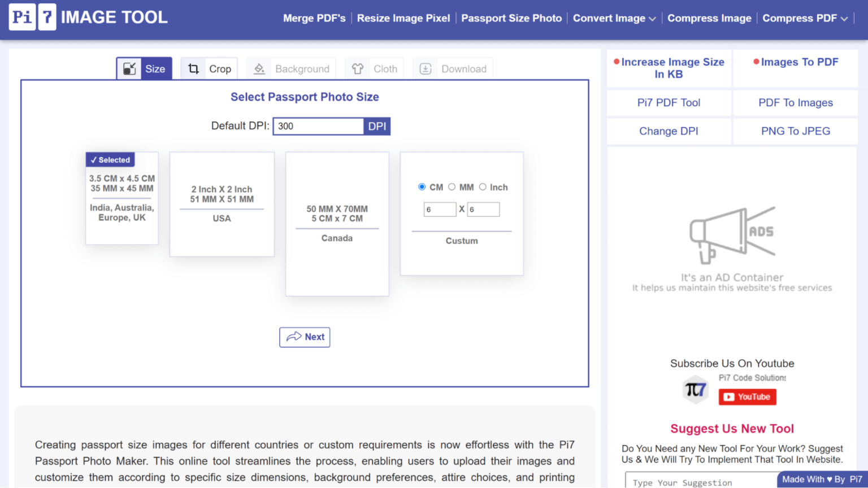
Task: Go to Passport Size Photo page
Action: point(511,18)
